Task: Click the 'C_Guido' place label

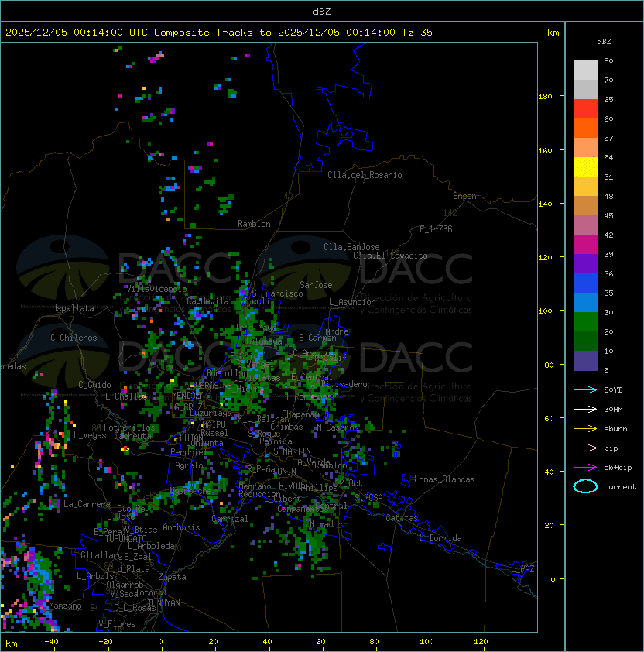Action: pyautogui.click(x=94, y=385)
